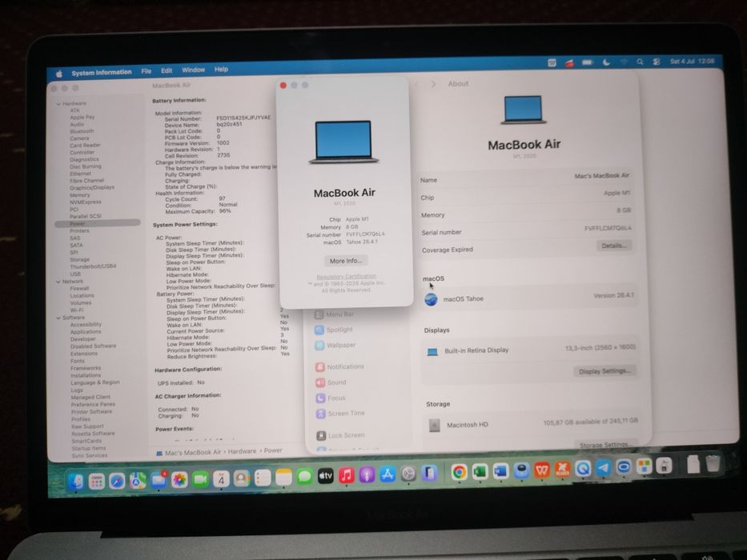Open the Apple menu

(x=59, y=74)
